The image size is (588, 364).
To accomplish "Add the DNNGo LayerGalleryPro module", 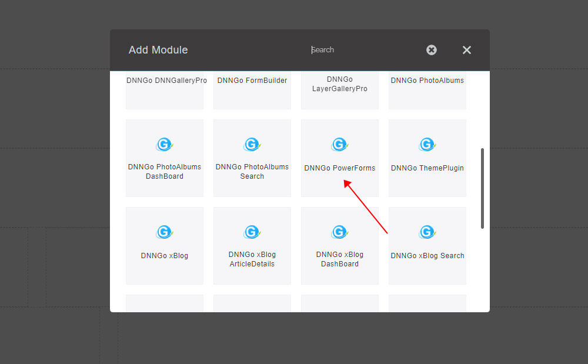I will (x=340, y=90).
